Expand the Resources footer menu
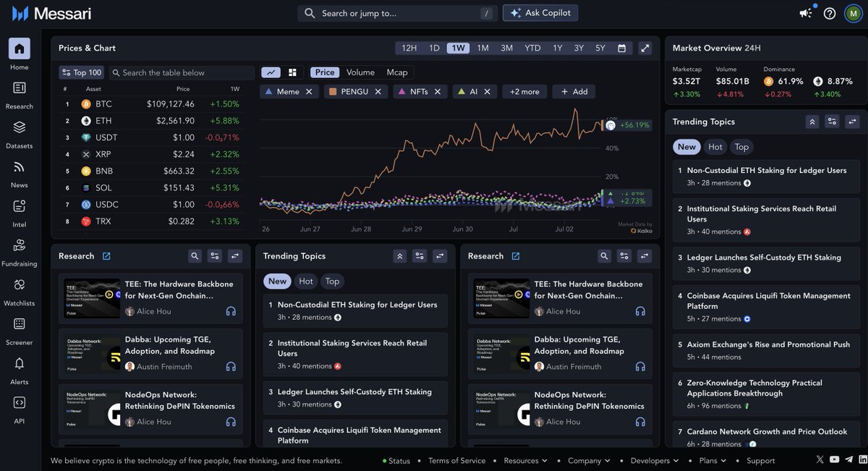Image resolution: width=868 pixels, height=471 pixels. click(525, 460)
